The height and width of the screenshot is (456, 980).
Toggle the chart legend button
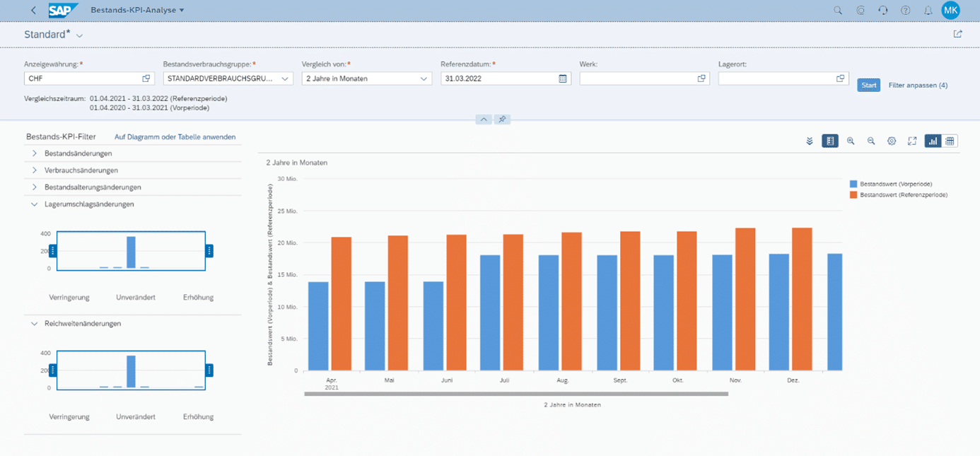830,141
